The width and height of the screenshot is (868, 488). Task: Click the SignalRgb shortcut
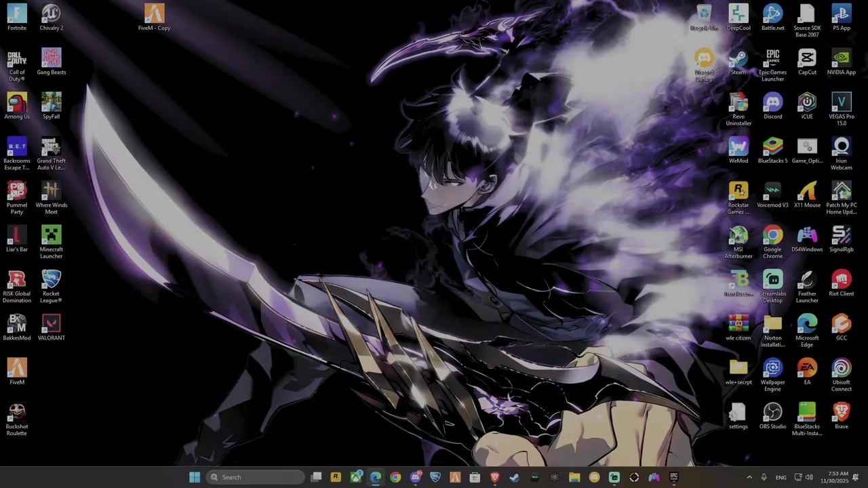(842, 239)
